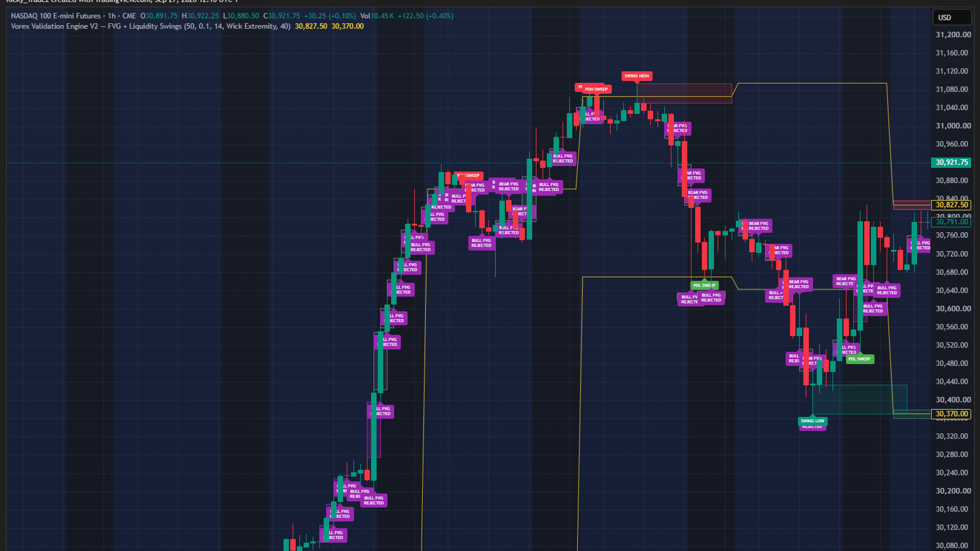Click the high value H30,922.25 in legend
The width and height of the screenshot is (980, 551).
pyautogui.click(x=200, y=16)
